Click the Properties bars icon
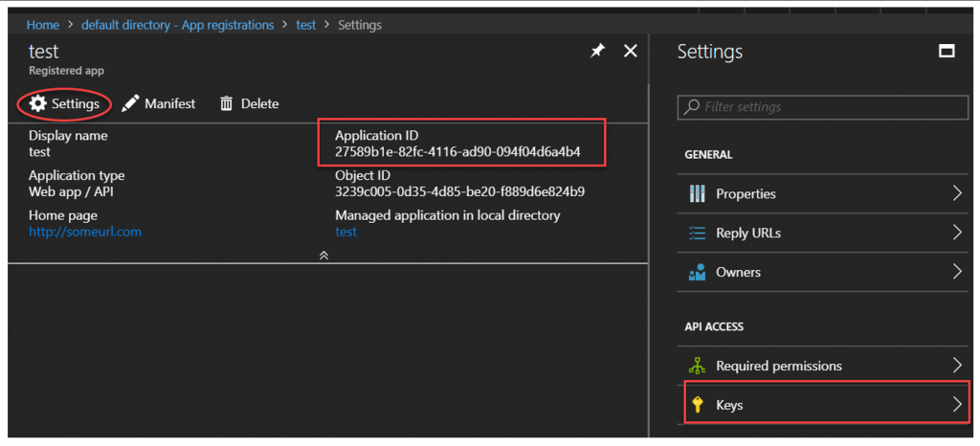Screen dimensions: 980x446 click(x=697, y=193)
